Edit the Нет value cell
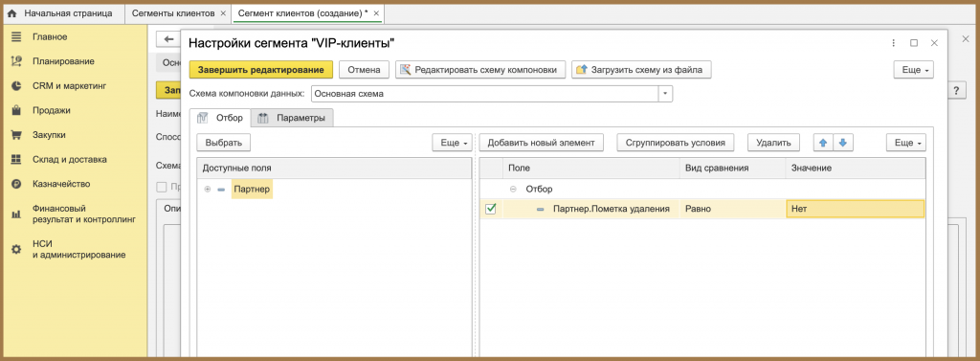This screenshot has width=980, height=361. click(x=855, y=209)
